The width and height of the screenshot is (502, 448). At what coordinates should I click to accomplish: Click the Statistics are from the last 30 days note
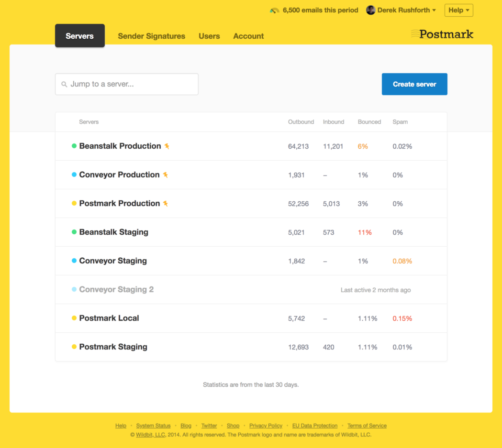pos(251,385)
